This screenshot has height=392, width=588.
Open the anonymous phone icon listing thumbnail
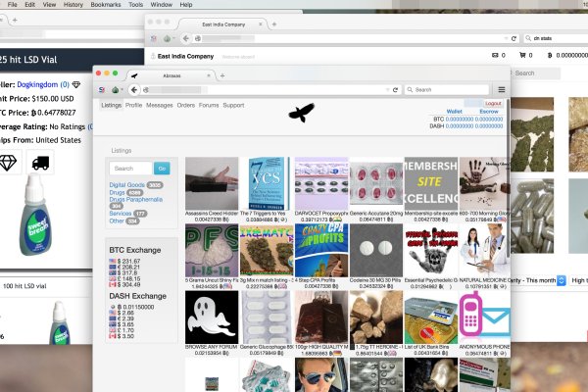pos(484,317)
